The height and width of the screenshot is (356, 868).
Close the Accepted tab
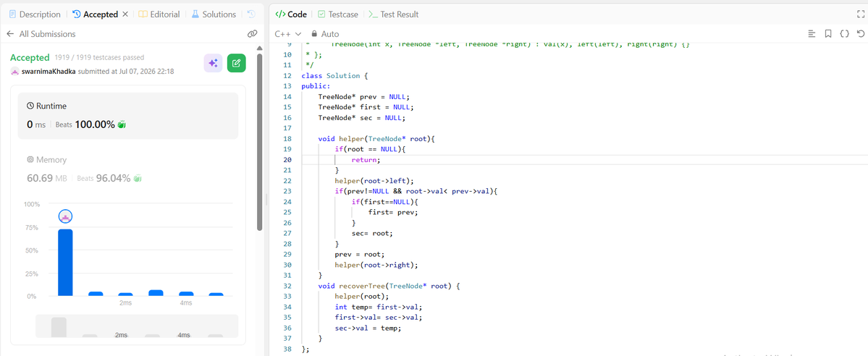coord(125,14)
